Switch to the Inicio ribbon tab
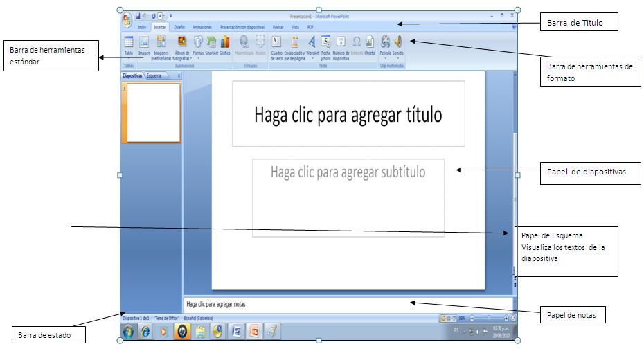Screen dimensions: 644x349 tap(142, 27)
